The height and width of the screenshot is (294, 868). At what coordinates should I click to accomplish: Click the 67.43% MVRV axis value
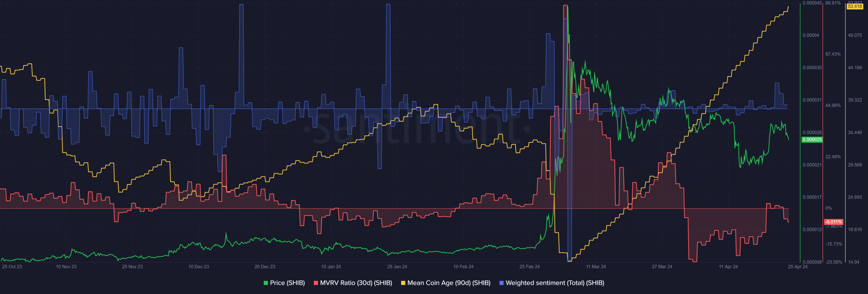click(833, 54)
